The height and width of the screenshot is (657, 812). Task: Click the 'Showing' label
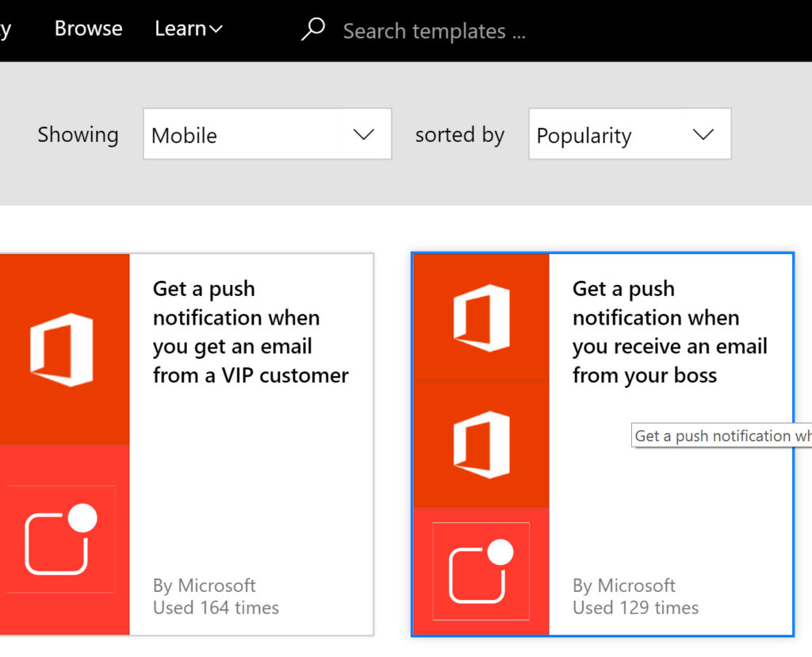click(79, 135)
